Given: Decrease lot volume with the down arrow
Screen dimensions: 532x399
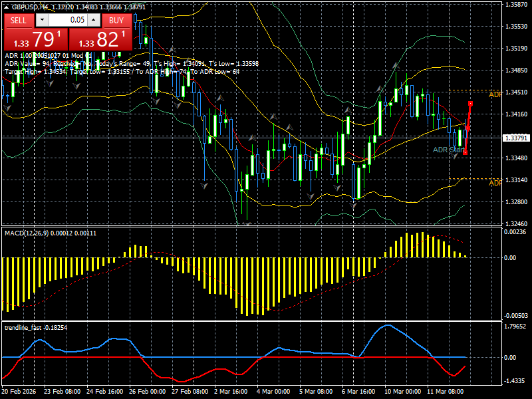Looking at the screenshot, I should 42,20.
